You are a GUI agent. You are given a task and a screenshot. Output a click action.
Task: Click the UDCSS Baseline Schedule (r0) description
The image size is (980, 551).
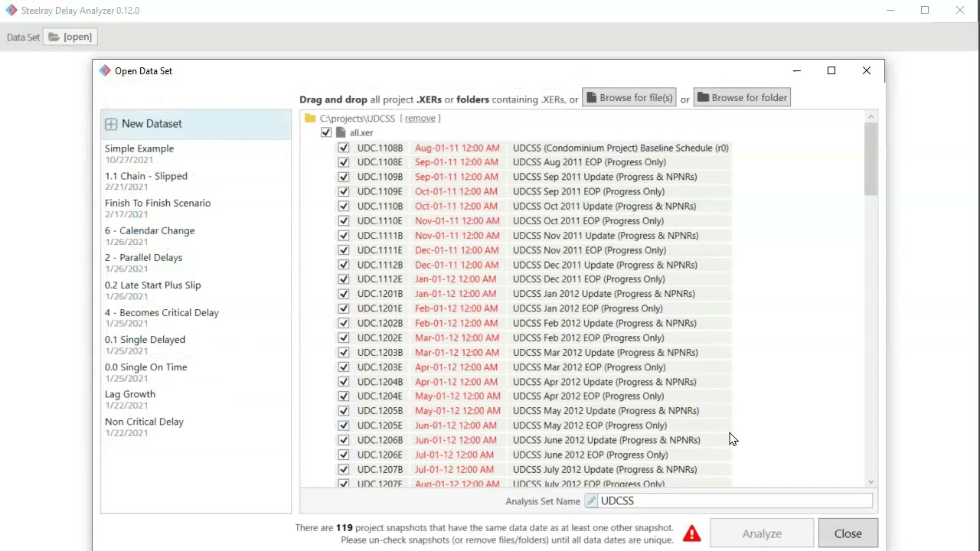pyautogui.click(x=621, y=148)
